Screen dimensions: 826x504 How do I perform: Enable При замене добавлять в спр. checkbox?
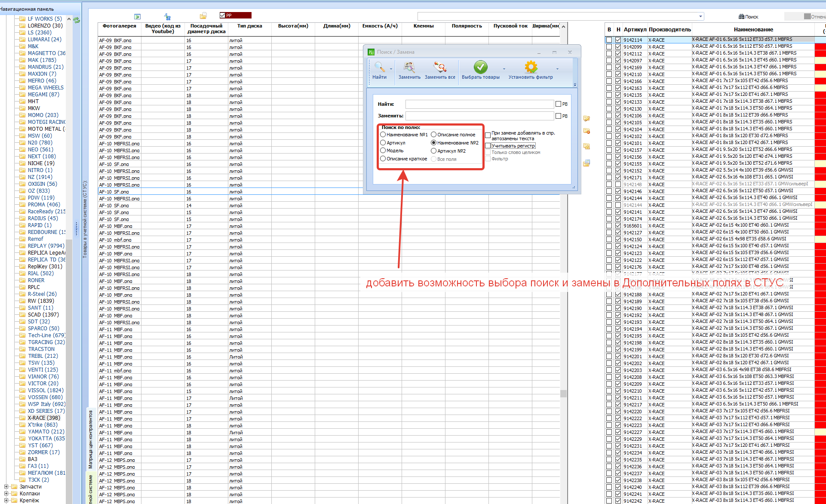(488, 135)
